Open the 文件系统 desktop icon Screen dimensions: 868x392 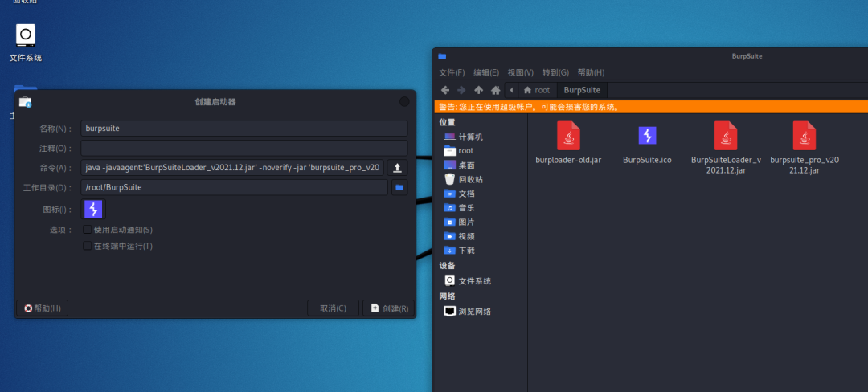(26, 42)
